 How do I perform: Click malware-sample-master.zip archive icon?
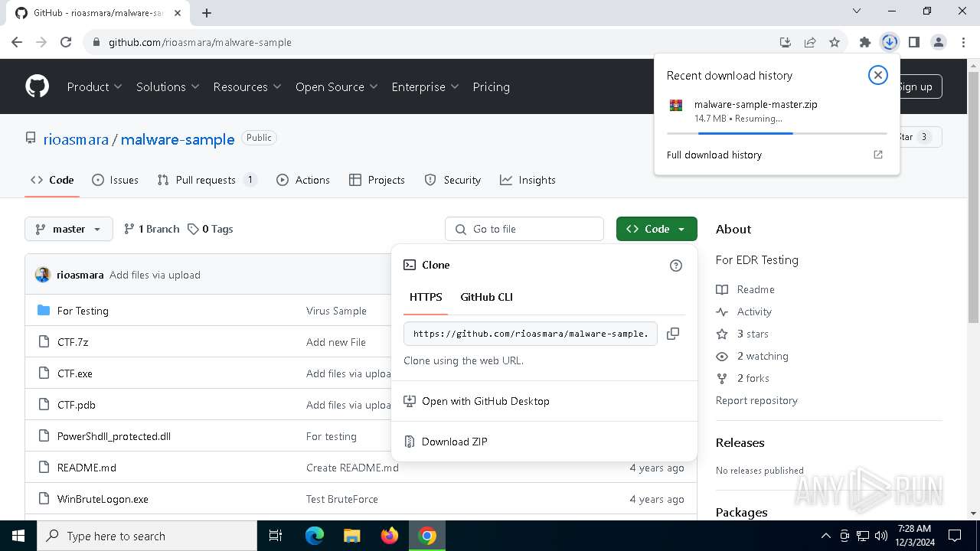(x=675, y=106)
